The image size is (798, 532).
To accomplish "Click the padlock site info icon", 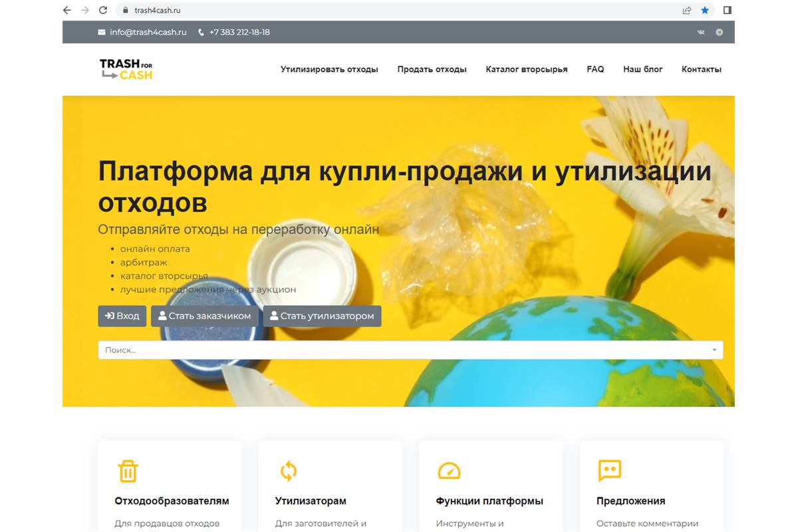I will click(124, 11).
